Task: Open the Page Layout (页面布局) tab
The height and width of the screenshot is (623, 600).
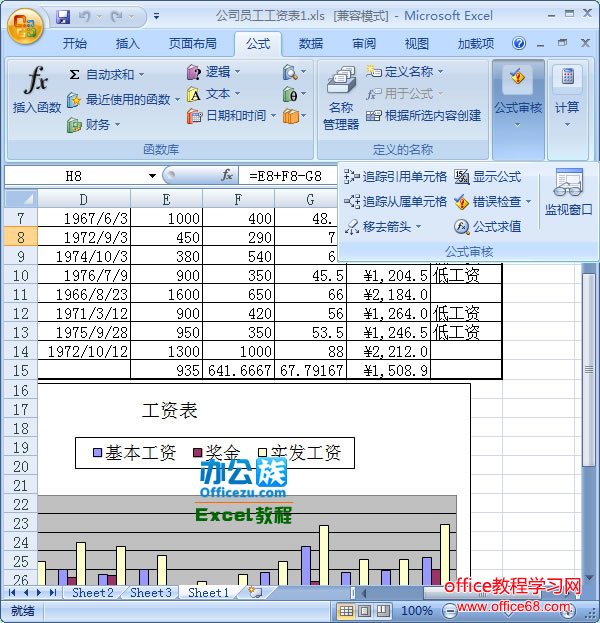Action: click(193, 43)
